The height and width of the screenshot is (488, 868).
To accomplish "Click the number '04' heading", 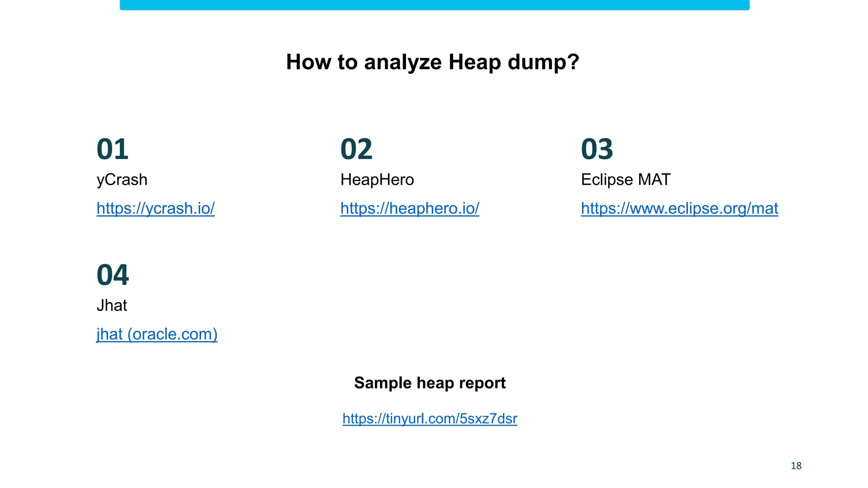I will click(113, 275).
